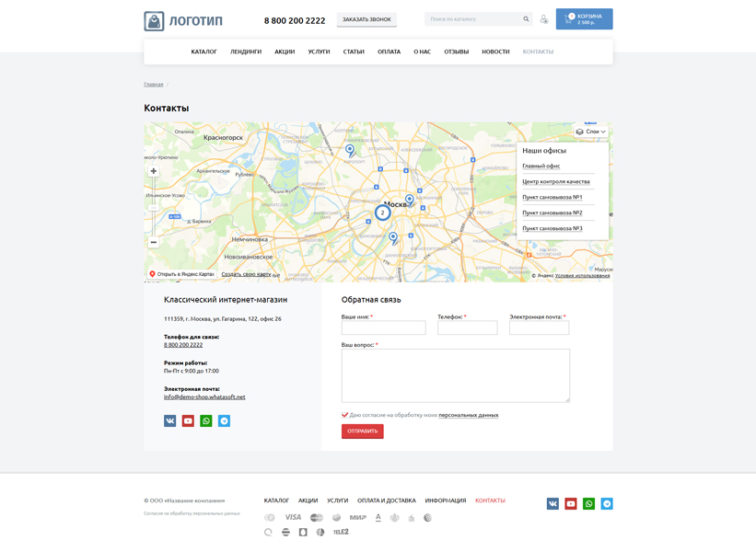This screenshot has height=552, width=756.
Task: Open the user account icon
Action: click(x=543, y=19)
